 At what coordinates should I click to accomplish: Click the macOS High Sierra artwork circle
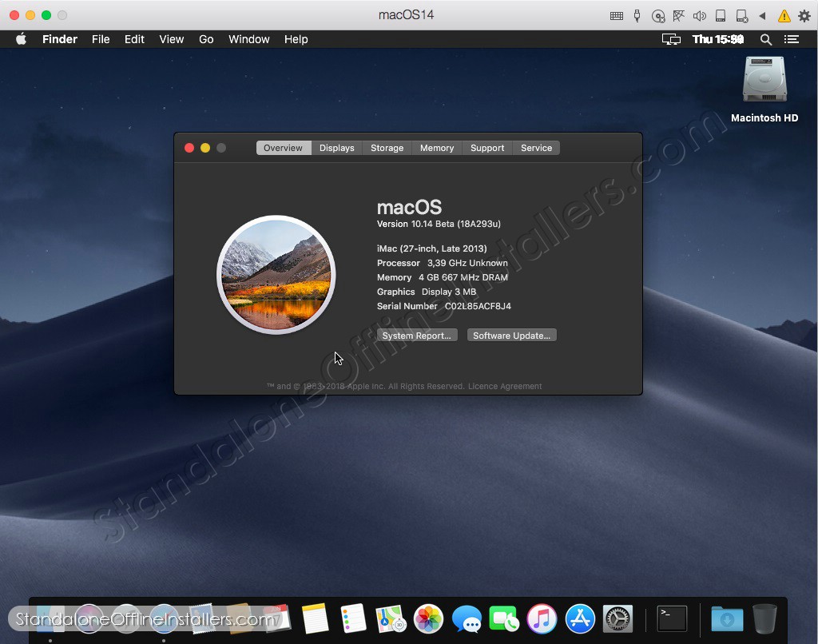click(x=276, y=275)
